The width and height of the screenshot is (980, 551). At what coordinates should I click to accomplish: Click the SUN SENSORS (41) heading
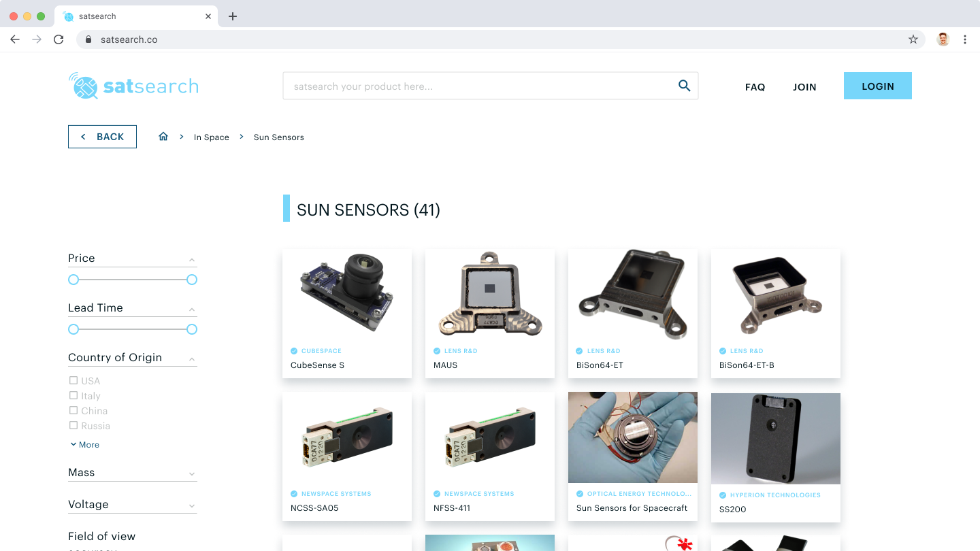pyautogui.click(x=368, y=210)
